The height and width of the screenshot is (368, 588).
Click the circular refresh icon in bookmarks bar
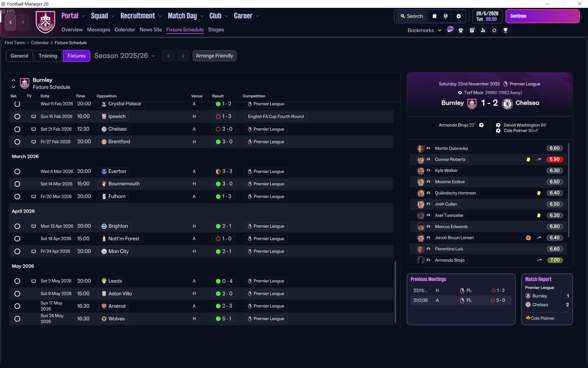tap(494, 30)
